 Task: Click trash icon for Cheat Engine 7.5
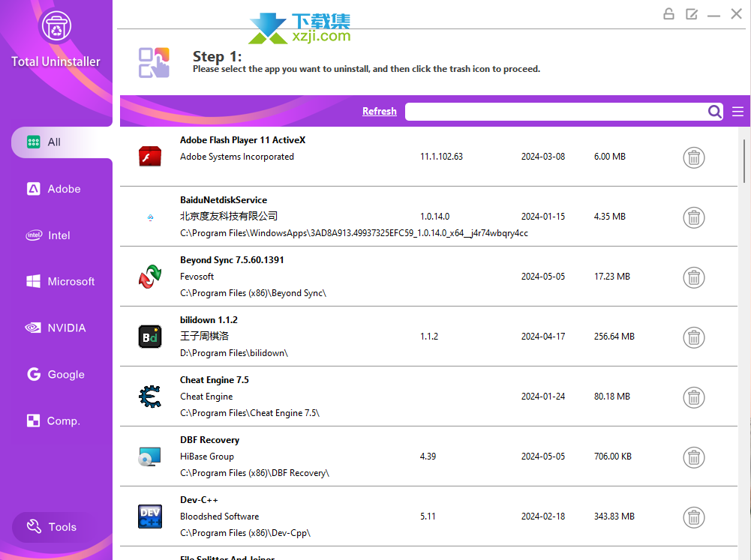tap(693, 397)
